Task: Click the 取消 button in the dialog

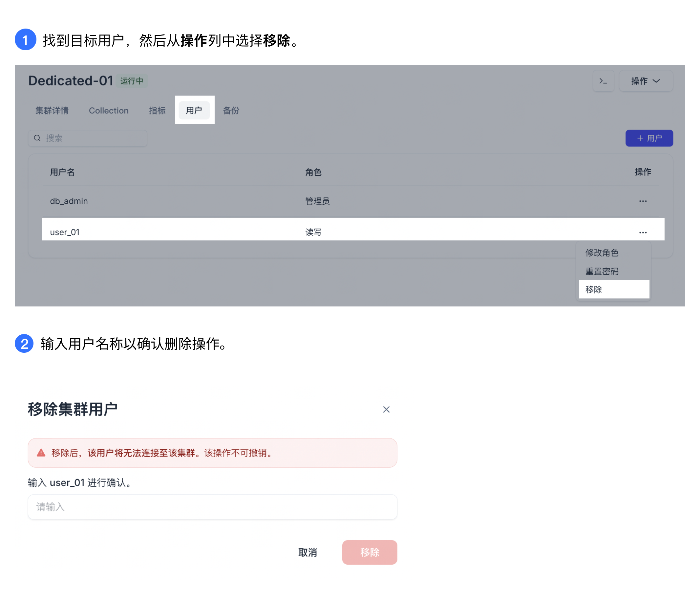Action: coord(308,552)
